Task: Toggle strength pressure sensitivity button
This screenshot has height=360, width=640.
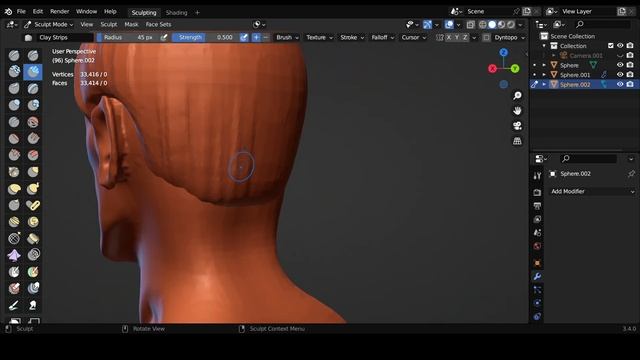Action: tap(244, 37)
